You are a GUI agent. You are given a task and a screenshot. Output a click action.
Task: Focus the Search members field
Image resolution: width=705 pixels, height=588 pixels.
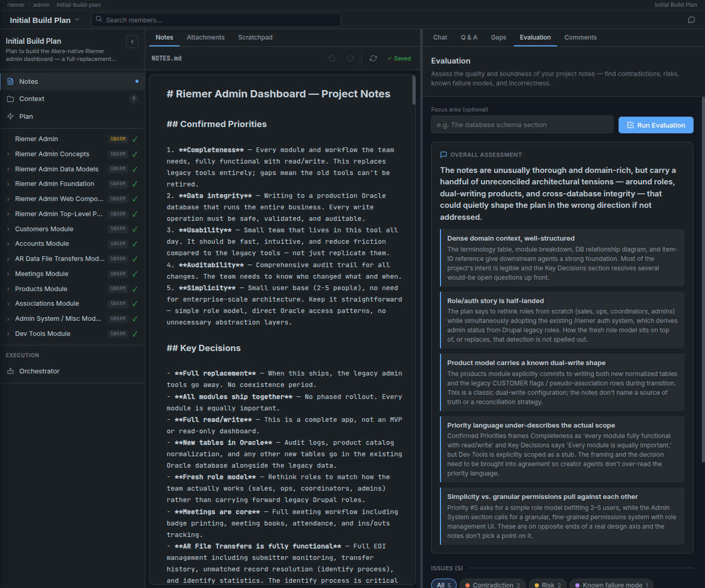[216, 20]
